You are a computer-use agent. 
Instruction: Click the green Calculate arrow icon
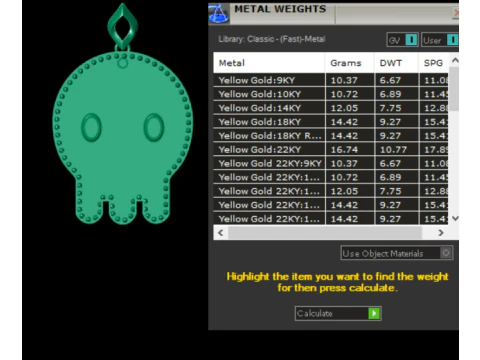click(x=374, y=313)
